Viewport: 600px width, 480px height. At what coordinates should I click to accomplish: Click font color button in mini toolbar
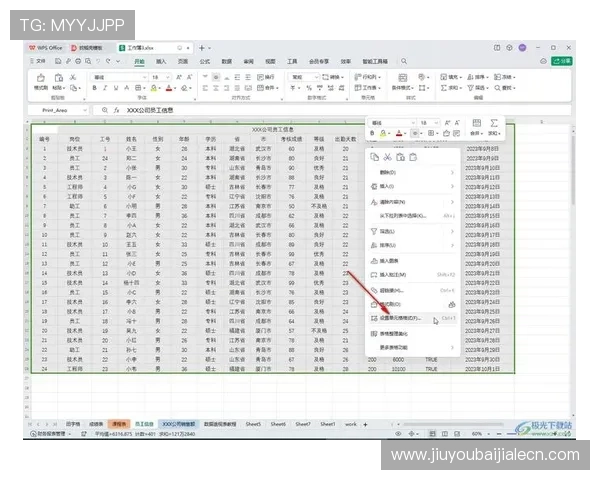pyautogui.click(x=398, y=133)
